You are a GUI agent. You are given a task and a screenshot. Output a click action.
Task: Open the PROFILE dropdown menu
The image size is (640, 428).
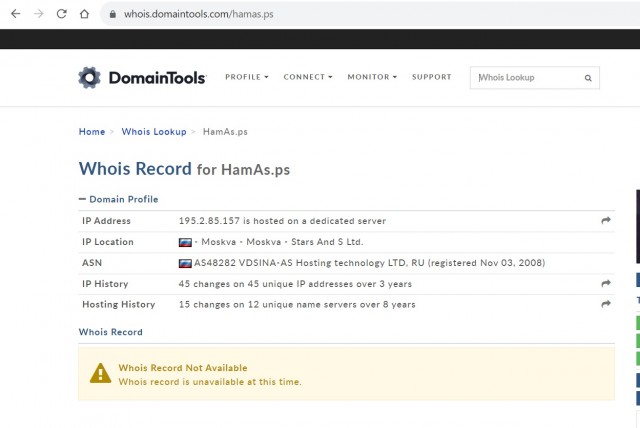247,77
